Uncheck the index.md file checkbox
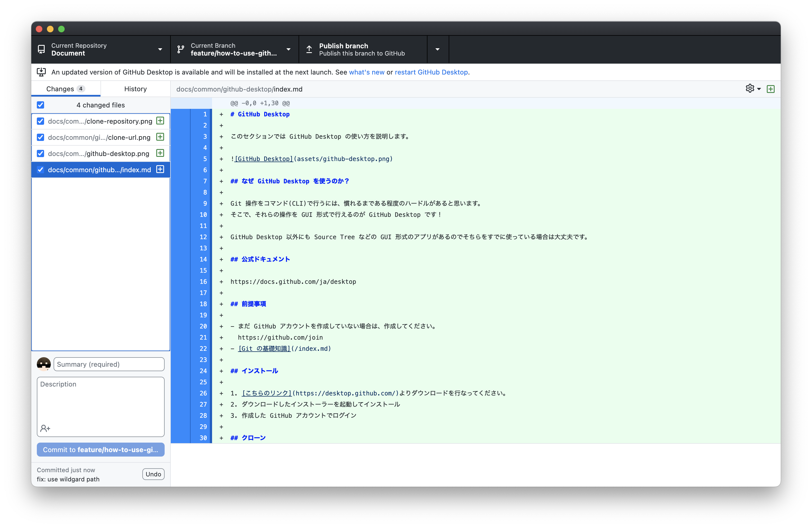The width and height of the screenshot is (812, 528). (41, 170)
